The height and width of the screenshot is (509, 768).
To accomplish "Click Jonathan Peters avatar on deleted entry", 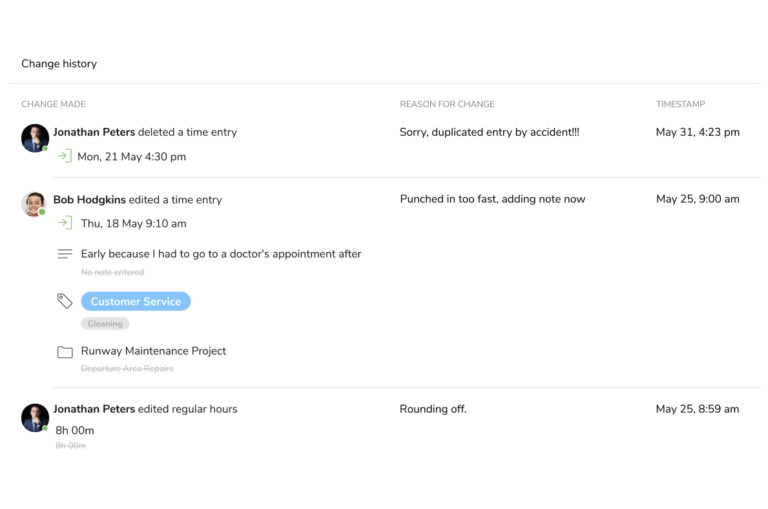I will [35, 138].
